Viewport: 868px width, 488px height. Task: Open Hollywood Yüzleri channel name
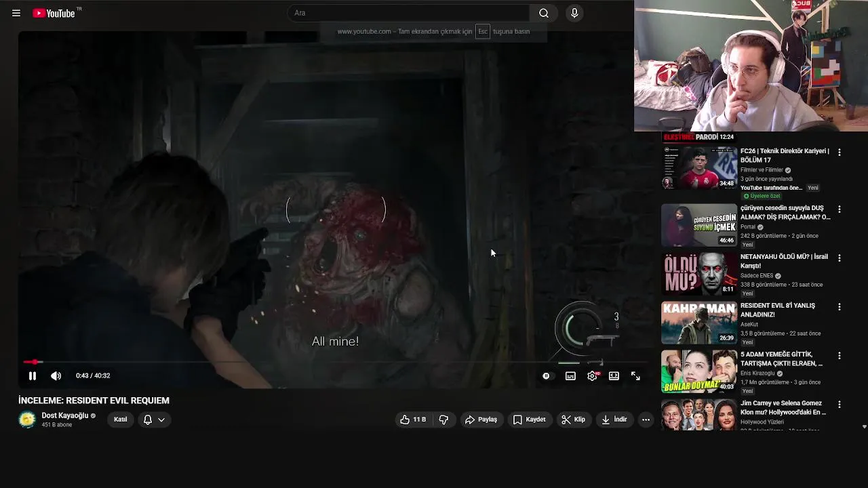point(762,422)
